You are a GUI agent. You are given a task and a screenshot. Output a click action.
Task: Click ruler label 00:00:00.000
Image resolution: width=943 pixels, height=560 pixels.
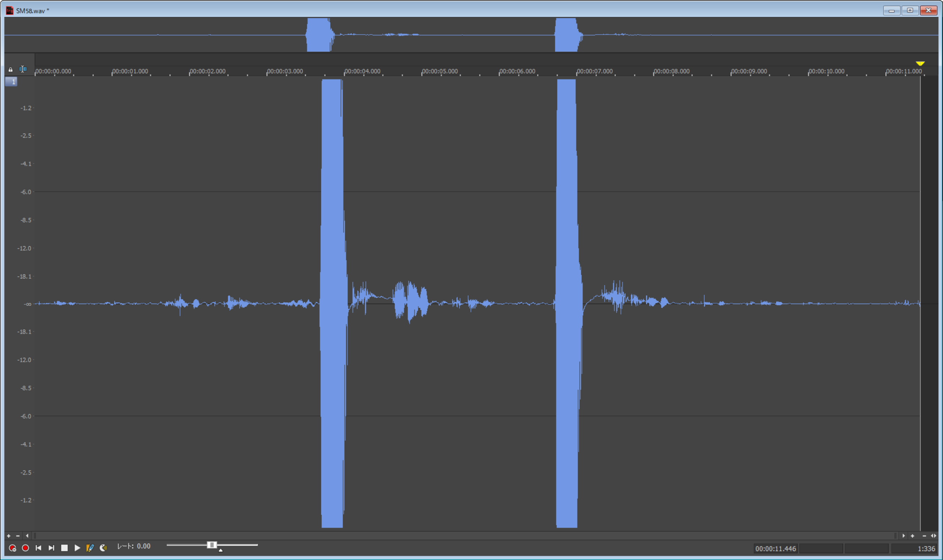click(53, 71)
